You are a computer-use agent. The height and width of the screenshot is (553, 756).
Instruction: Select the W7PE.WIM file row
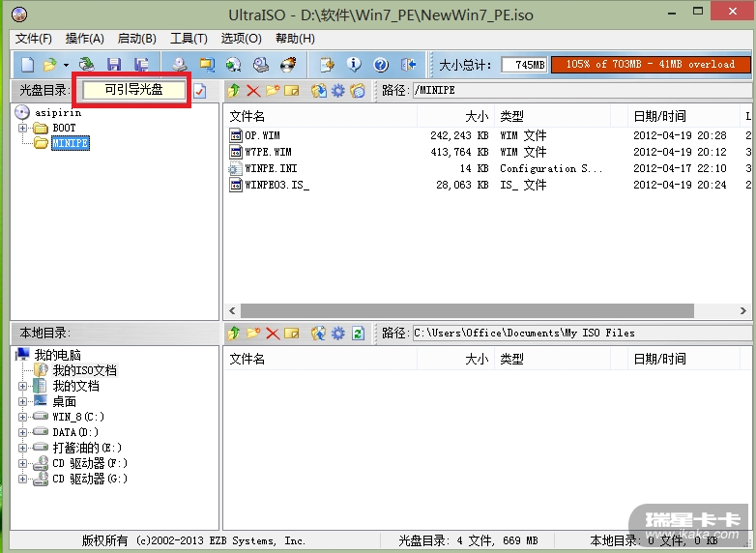coord(487,152)
